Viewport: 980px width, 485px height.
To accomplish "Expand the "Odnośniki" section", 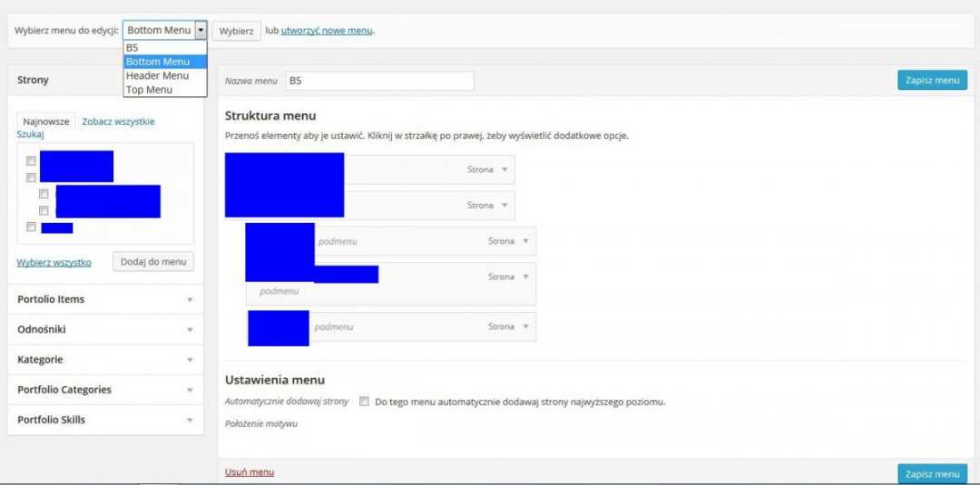I will coord(190,330).
